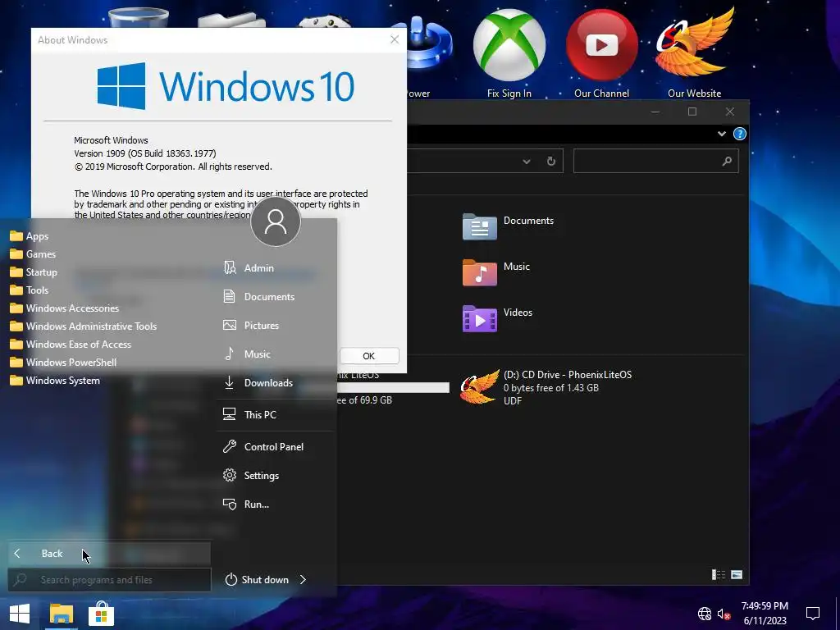Image resolution: width=840 pixels, height=630 pixels.
Task: Expand Windows Accessories folder
Action: point(64,308)
